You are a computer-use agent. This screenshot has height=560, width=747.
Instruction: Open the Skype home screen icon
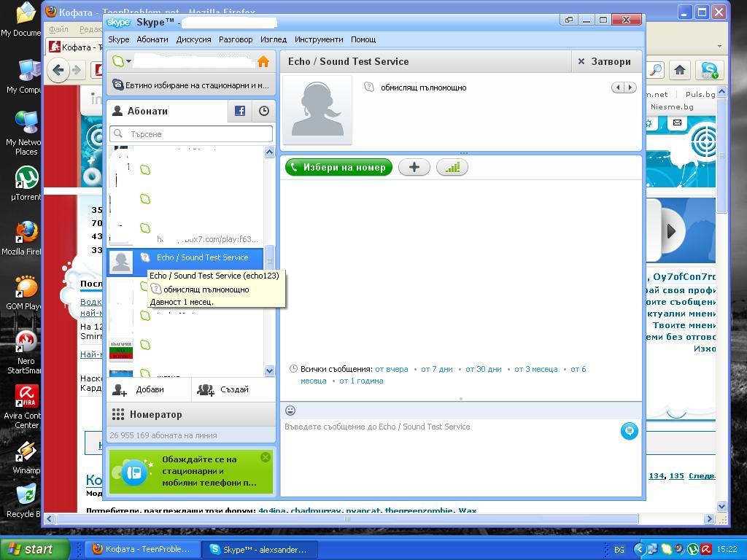coord(263,61)
